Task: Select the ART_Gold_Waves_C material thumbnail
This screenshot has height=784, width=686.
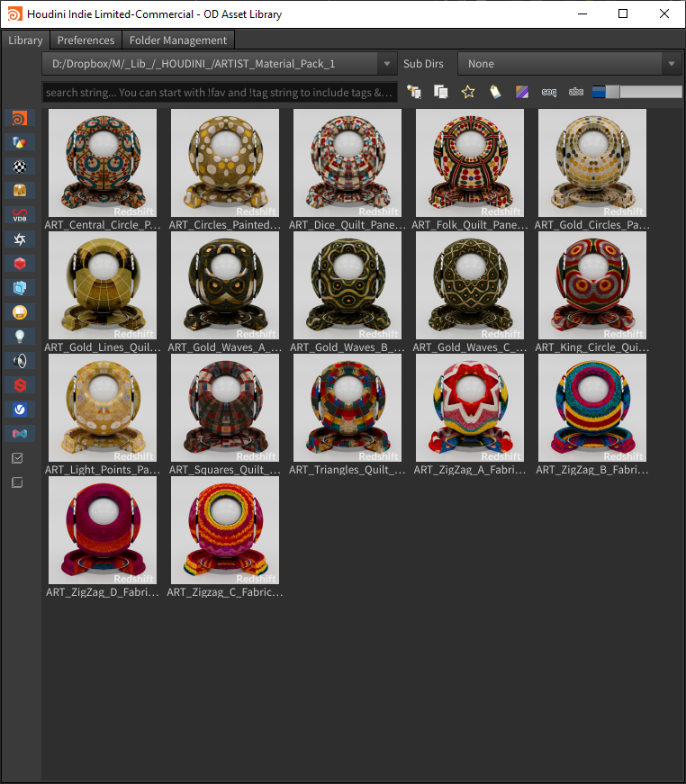Action: pyautogui.click(x=470, y=285)
